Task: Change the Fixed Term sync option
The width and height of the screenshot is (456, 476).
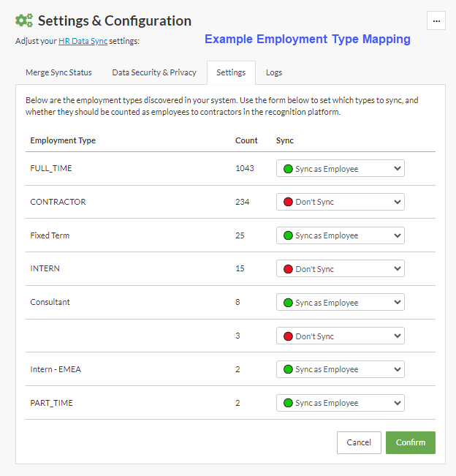Action: [340, 235]
